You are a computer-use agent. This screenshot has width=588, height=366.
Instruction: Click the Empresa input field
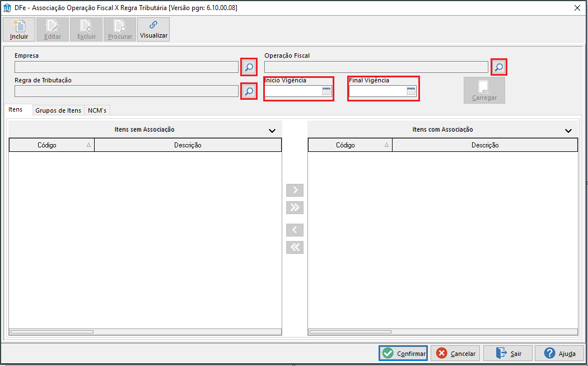127,67
